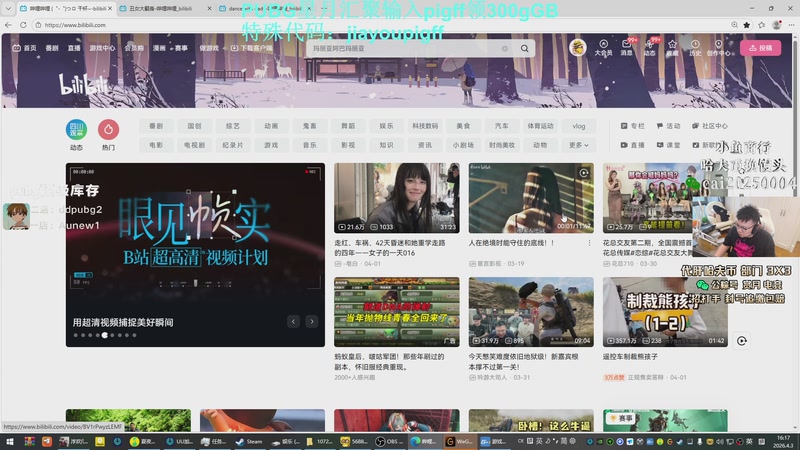Image resolution: width=800 pixels, height=450 pixels.
Task: Select 直播 in the header navigation
Action: point(74,48)
